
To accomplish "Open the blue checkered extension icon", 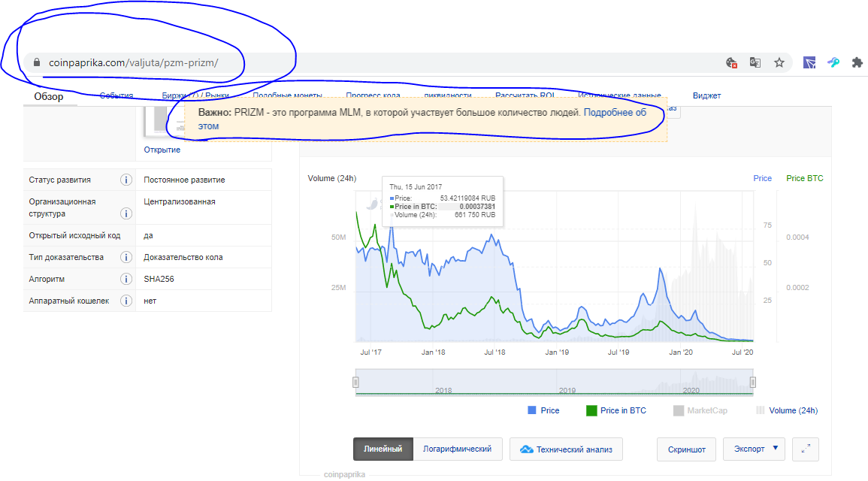I will pos(809,62).
